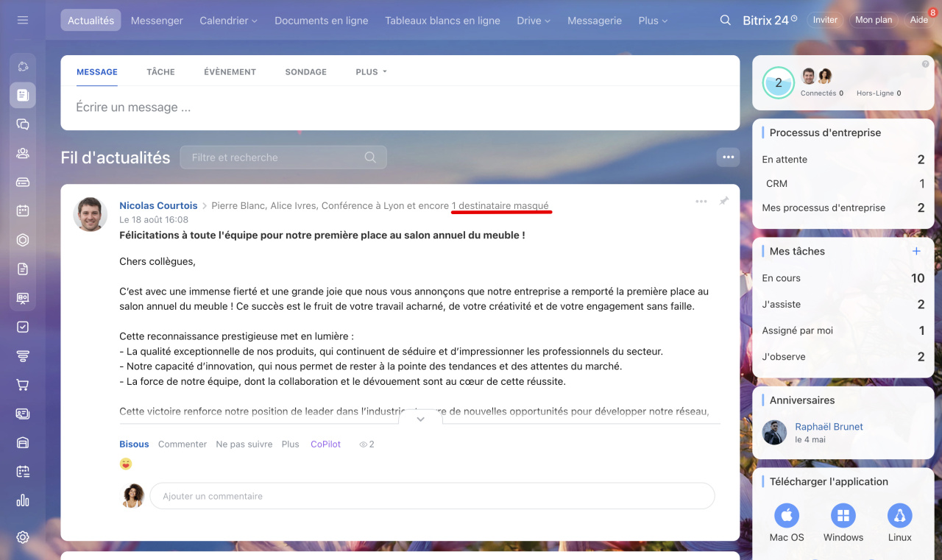Select the MESSAGE composer tab
942x560 pixels.
pyautogui.click(x=97, y=72)
